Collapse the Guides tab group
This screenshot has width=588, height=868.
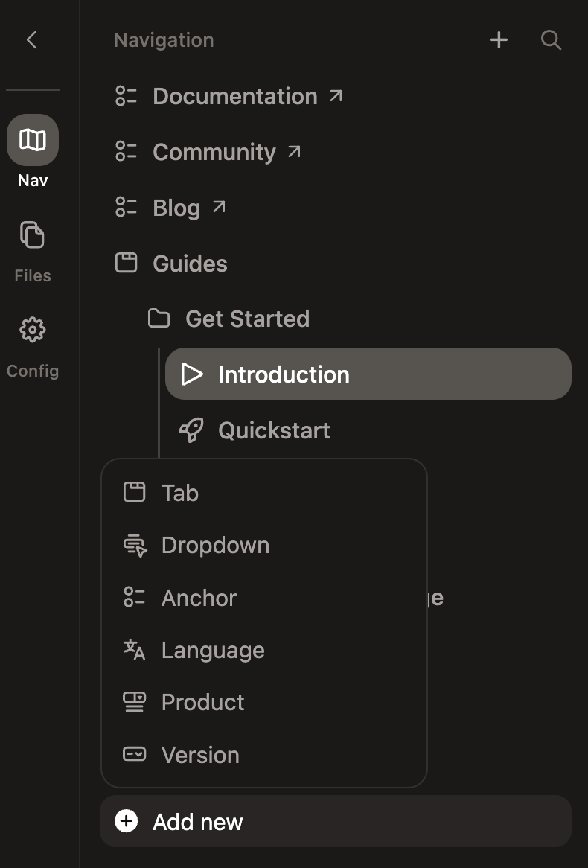pyautogui.click(x=190, y=263)
